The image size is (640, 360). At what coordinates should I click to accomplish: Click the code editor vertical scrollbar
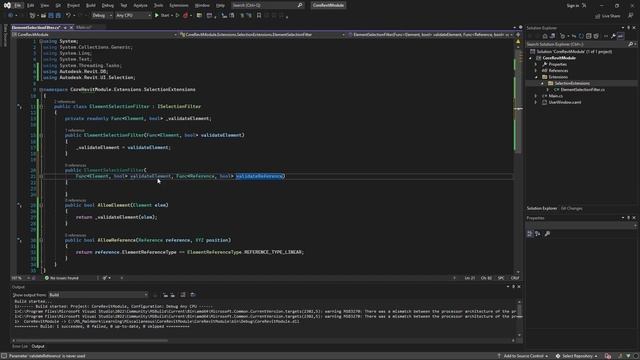(x=518, y=101)
